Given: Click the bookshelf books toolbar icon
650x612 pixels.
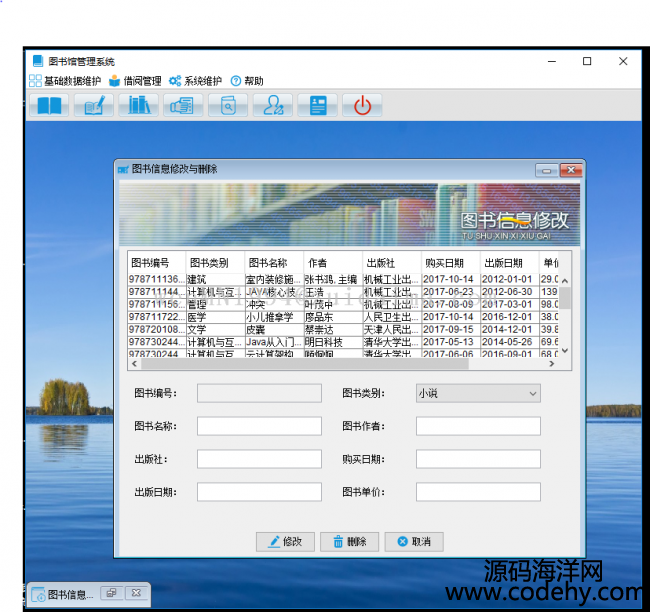Looking at the screenshot, I should click(138, 105).
